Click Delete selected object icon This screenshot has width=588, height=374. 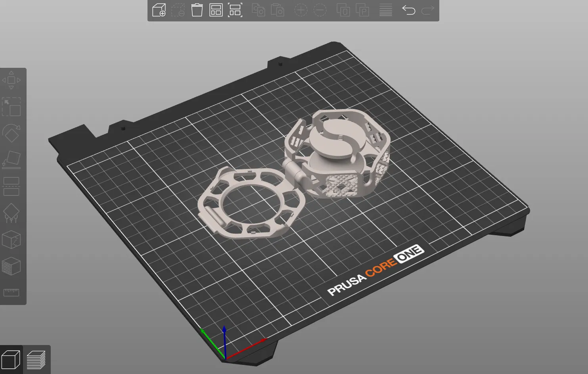click(x=178, y=10)
